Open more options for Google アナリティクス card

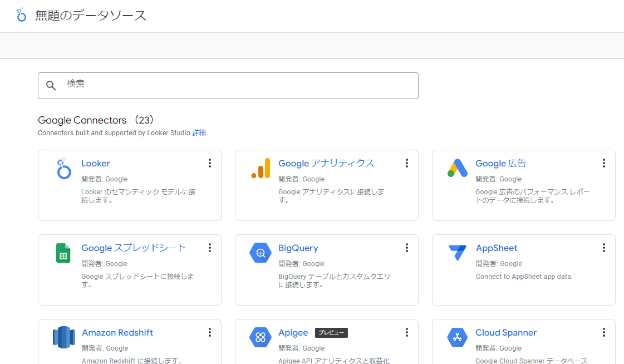pos(407,163)
